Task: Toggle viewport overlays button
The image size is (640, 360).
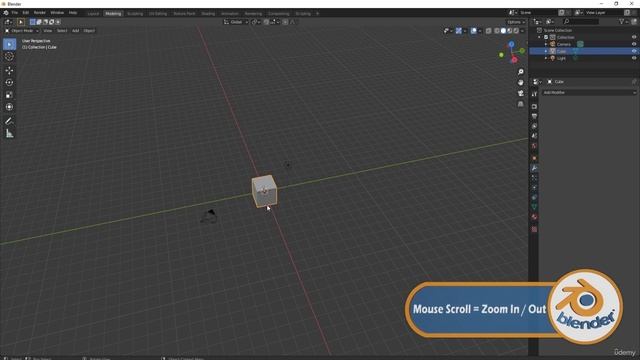Action: pos(473,31)
